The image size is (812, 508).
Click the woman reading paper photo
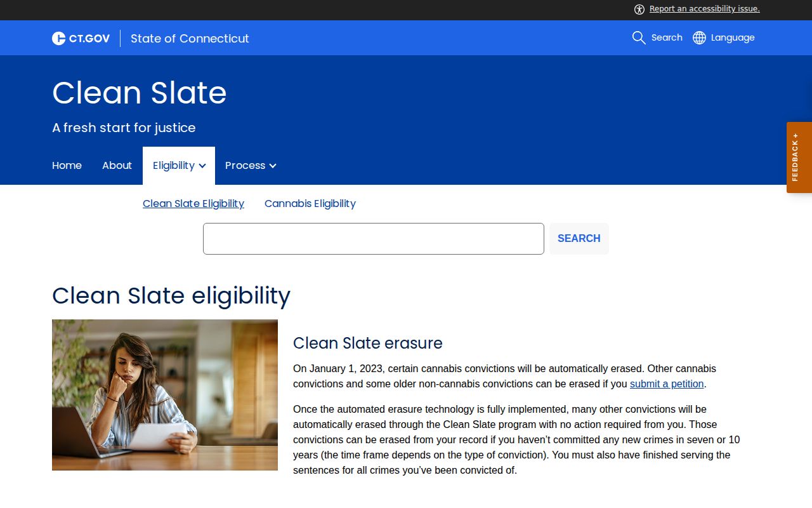[165, 395]
